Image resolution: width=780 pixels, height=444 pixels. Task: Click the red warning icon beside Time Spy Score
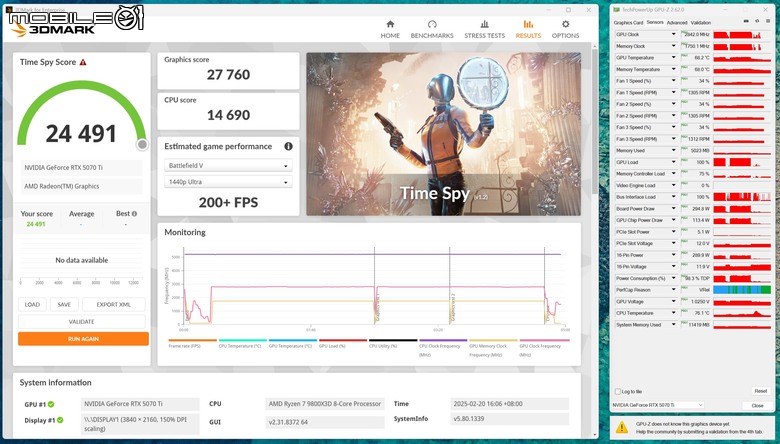83,62
